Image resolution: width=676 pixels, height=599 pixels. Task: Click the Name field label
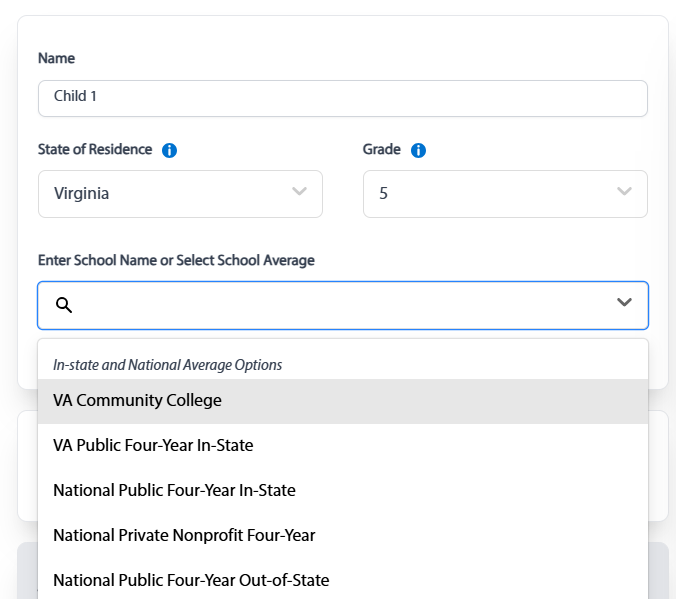click(56, 58)
